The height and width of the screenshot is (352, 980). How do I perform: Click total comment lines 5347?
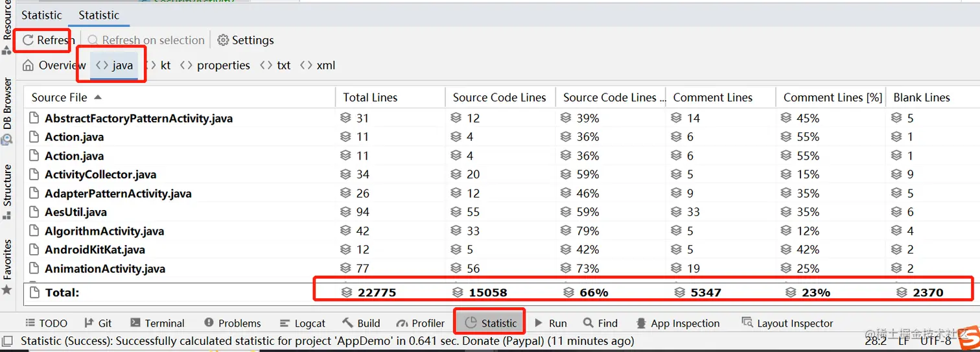[706, 292]
